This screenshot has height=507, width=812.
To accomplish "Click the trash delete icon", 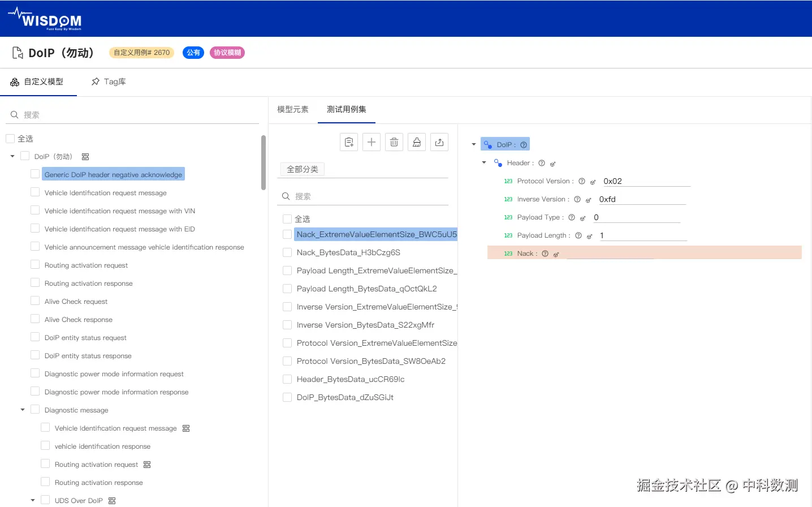I will [x=394, y=142].
